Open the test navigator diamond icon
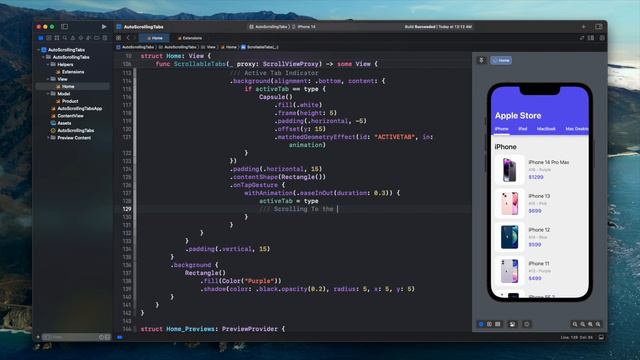 81,38
